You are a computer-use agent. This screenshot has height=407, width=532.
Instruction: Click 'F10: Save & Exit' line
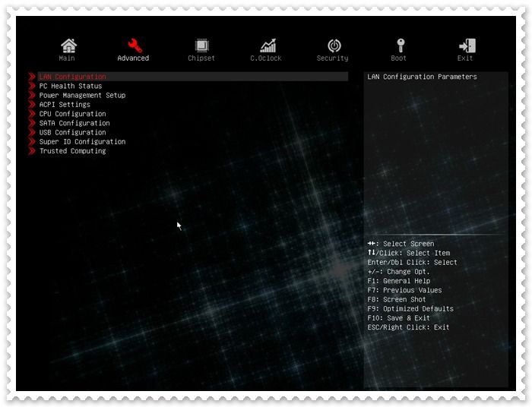point(399,318)
